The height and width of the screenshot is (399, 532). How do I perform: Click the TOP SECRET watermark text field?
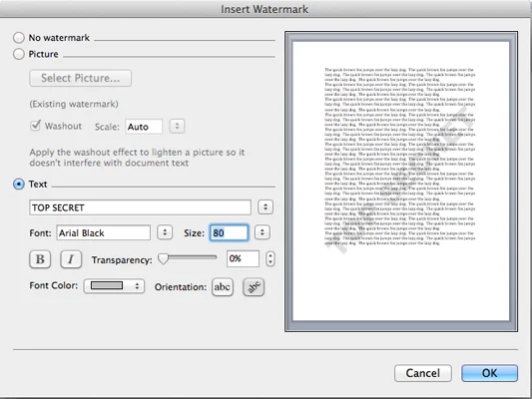(140, 207)
